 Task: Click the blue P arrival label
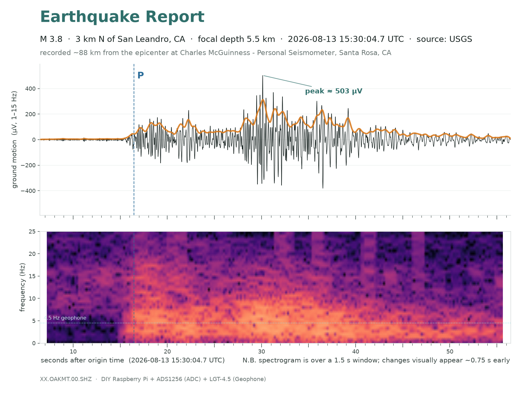141,75
